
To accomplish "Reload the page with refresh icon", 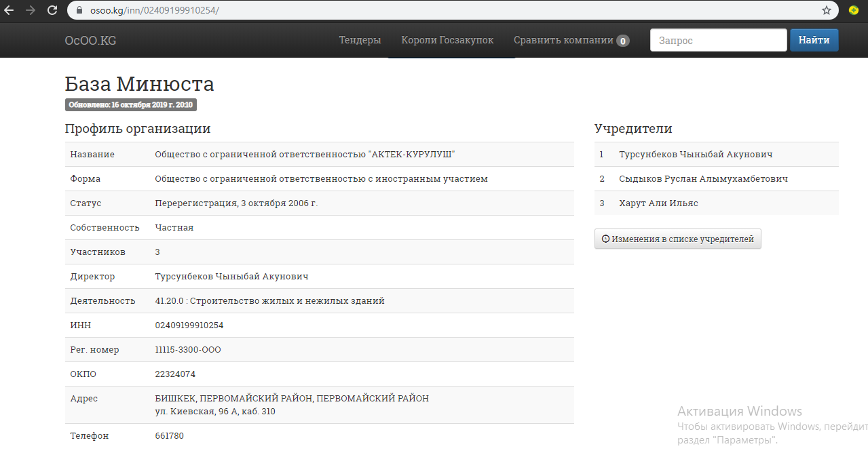I will [x=52, y=10].
